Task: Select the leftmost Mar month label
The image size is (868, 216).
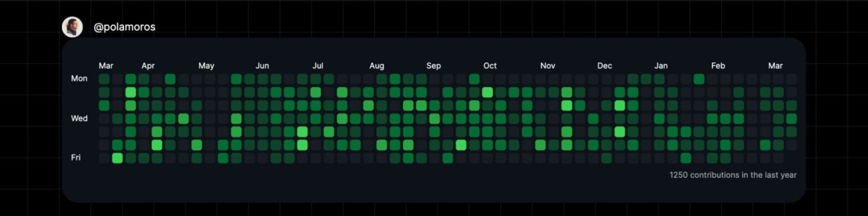Action: (x=106, y=66)
